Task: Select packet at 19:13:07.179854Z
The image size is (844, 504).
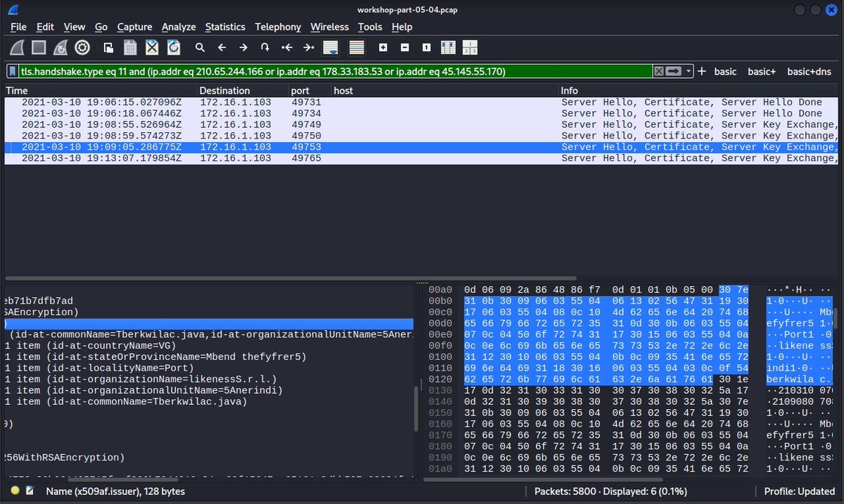Action: coord(421,158)
